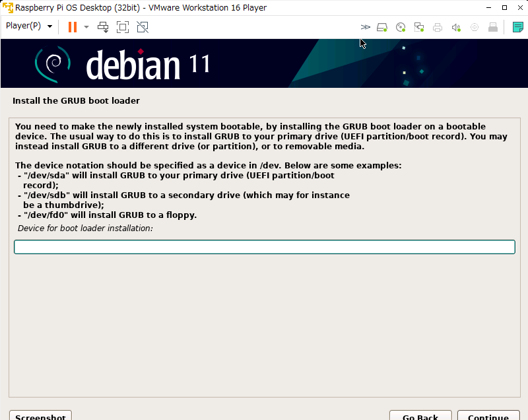Open printer device icon
Screen dimensions: 528x420
pos(438,27)
